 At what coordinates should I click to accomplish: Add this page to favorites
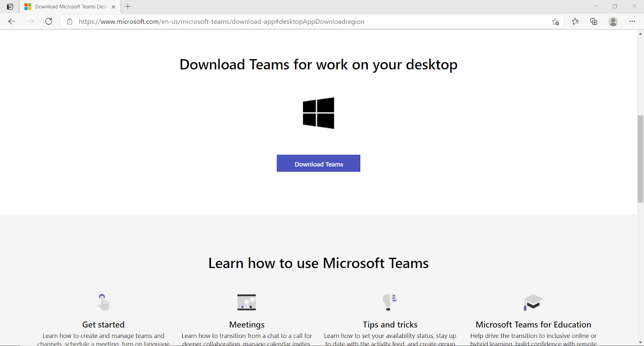(x=555, y=22)
